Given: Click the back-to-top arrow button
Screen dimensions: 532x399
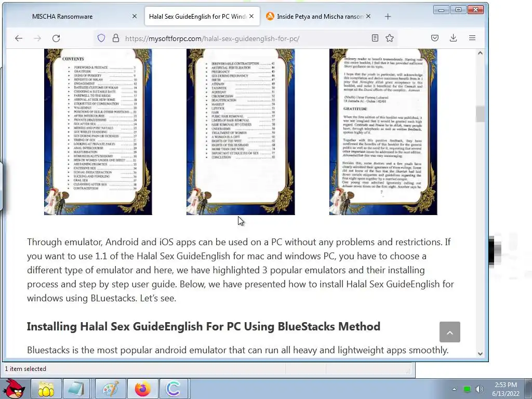Looking at the screenshot, I should coord(450,332).
